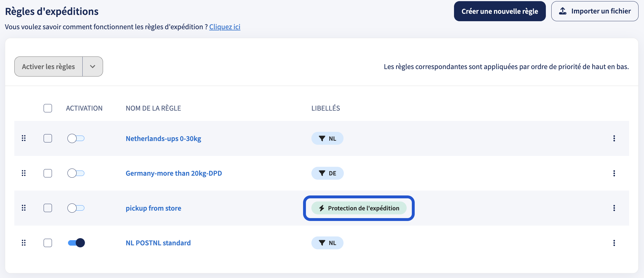The image size is (644, 278).
Task: Grab the drag handle for Germany-more than 20kg-DPD
Action: click(24, 173)
